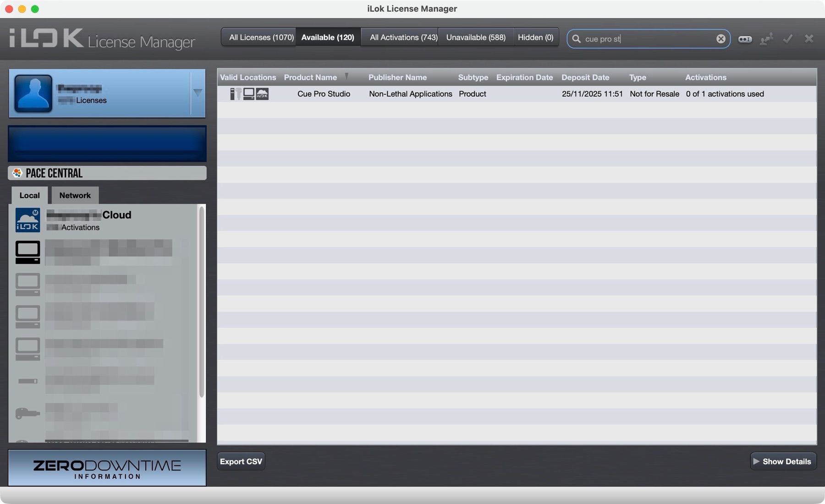The height and width of the screenshot is (504, 825).
Task: Select the iLok USB key icon
Action: 27,413
